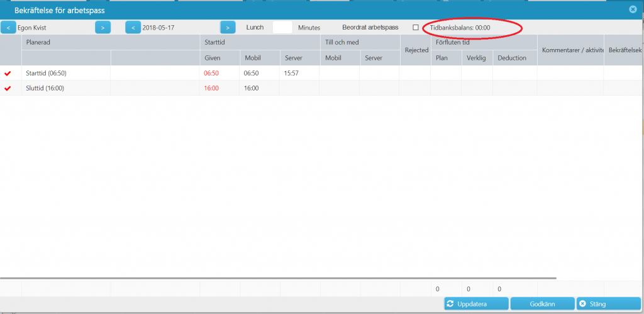This screenshot has width=644, height=314.
Task: Click the Bekräftelsek column header
Action: pyautogui.click(x=624, y=50)
